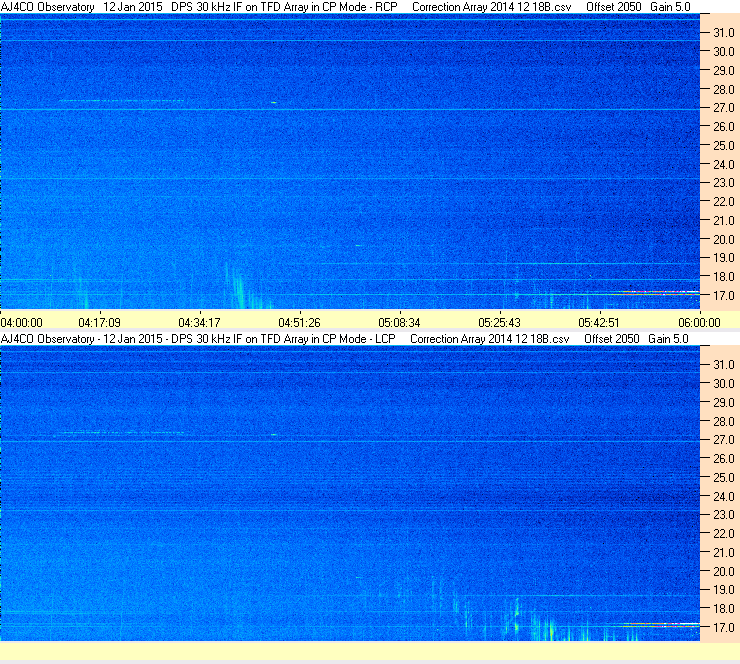Click 27.0 frequency label in RCP panel

[723, 108]
